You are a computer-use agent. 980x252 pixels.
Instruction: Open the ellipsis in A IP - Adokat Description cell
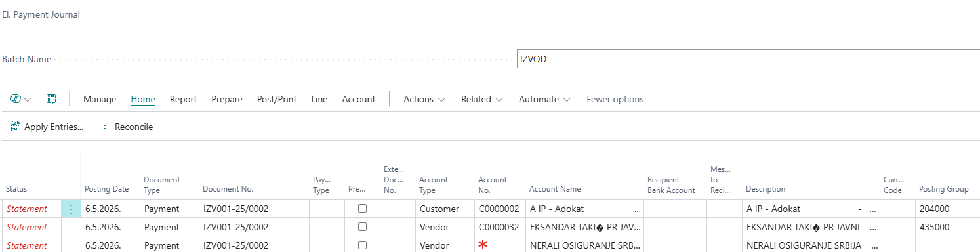pyautogui.click(x=872, y=209)
